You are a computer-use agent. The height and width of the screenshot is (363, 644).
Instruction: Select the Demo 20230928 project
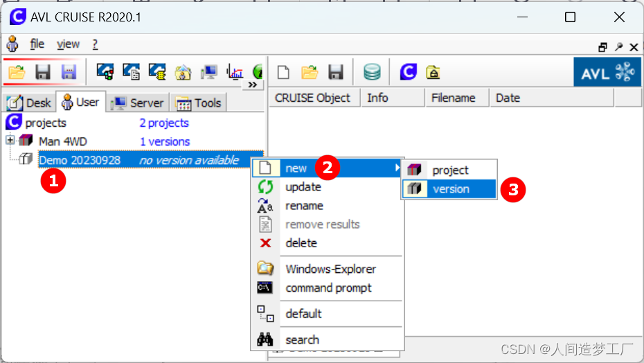80,160
